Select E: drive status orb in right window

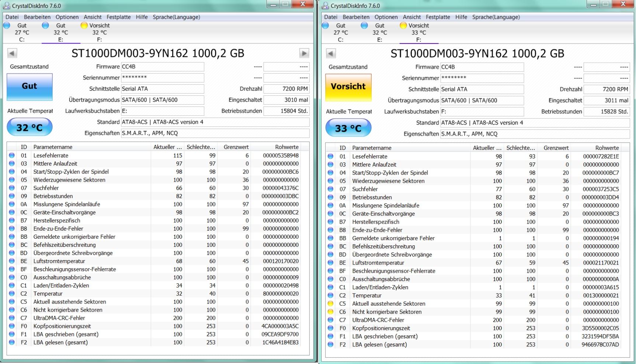tap(364, 25)
